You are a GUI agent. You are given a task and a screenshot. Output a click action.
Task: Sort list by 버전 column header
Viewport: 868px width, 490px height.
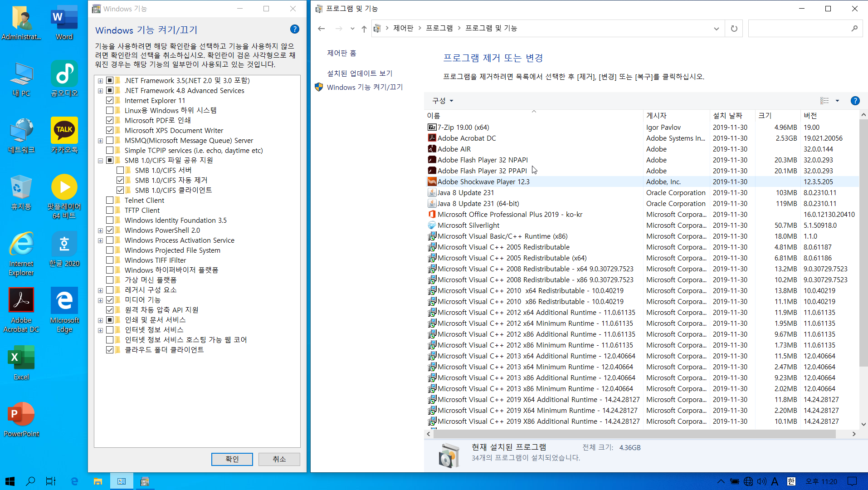pos(829,116)
